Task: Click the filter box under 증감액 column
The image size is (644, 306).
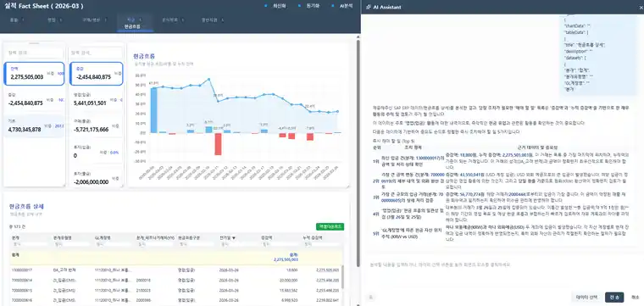Action: point(280,244)
